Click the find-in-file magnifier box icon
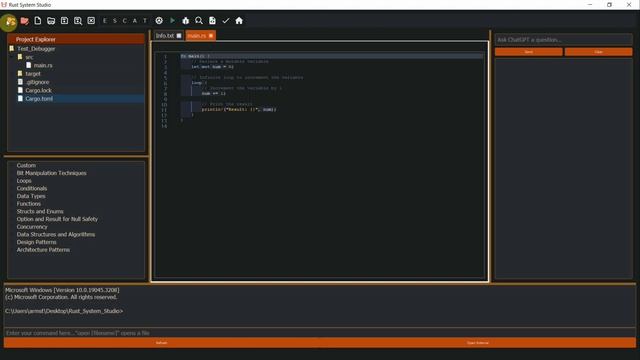The height and width of the screenshot is (360, 640). (78, 21)
